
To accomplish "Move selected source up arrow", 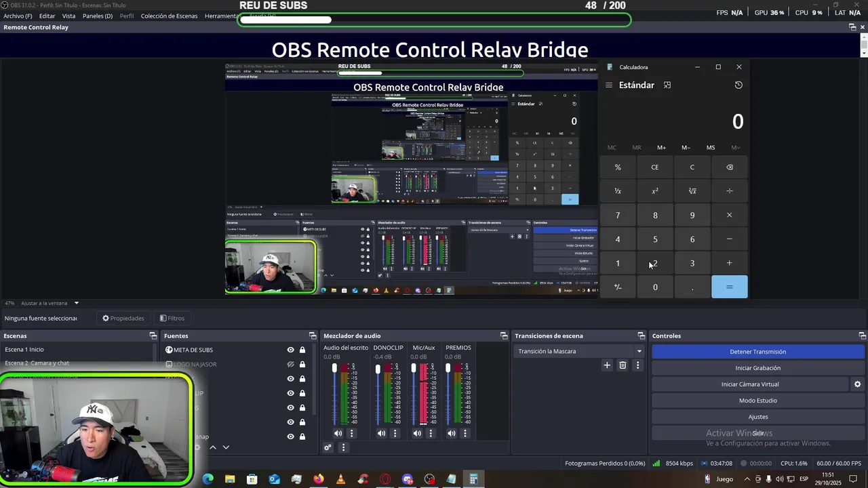I will point(212,447).
